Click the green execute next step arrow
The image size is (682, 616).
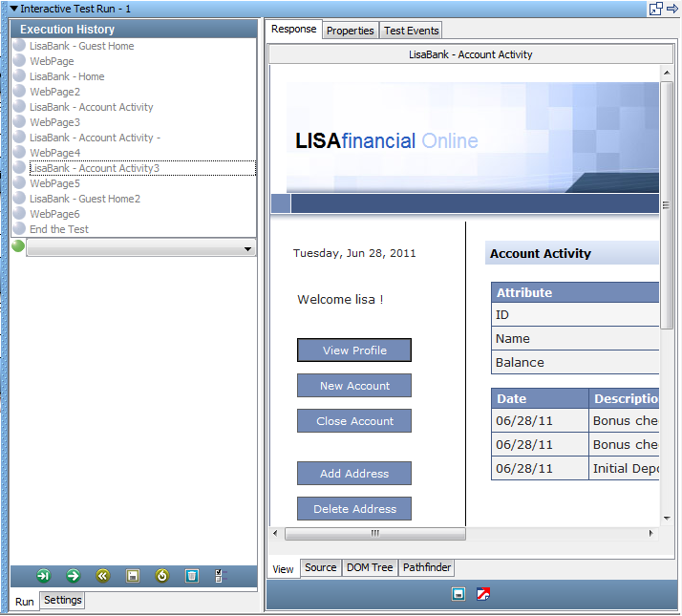click(73, 576)
